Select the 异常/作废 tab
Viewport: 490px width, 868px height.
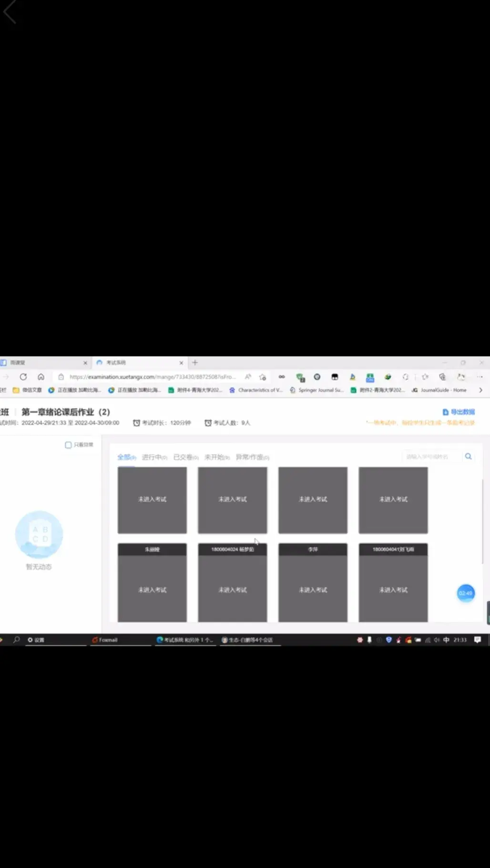tap(253, 457)
